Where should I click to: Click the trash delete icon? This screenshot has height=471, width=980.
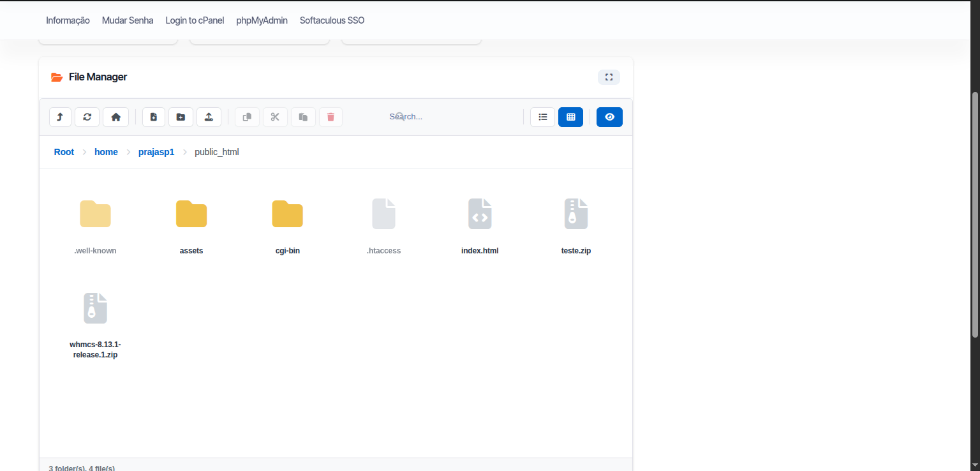pyautogui.click(x=330, y=117)
